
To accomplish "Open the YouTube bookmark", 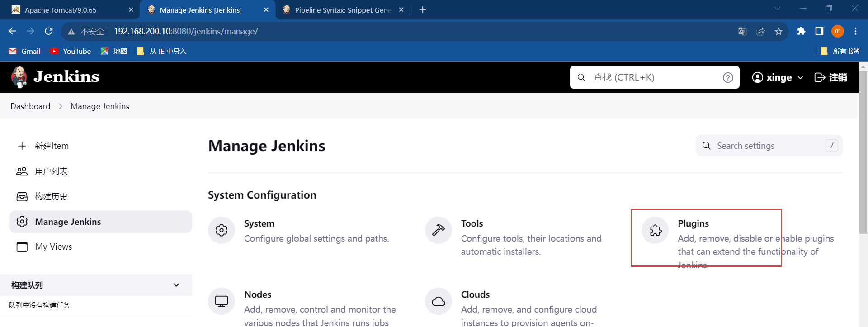I will [71, 51].
